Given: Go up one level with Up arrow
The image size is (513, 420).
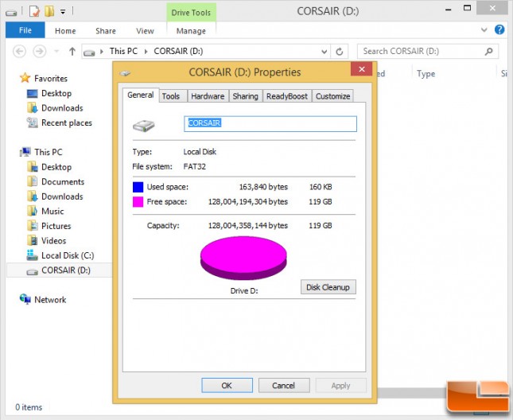Looking at the screenshot, I should tap(72, 52).
